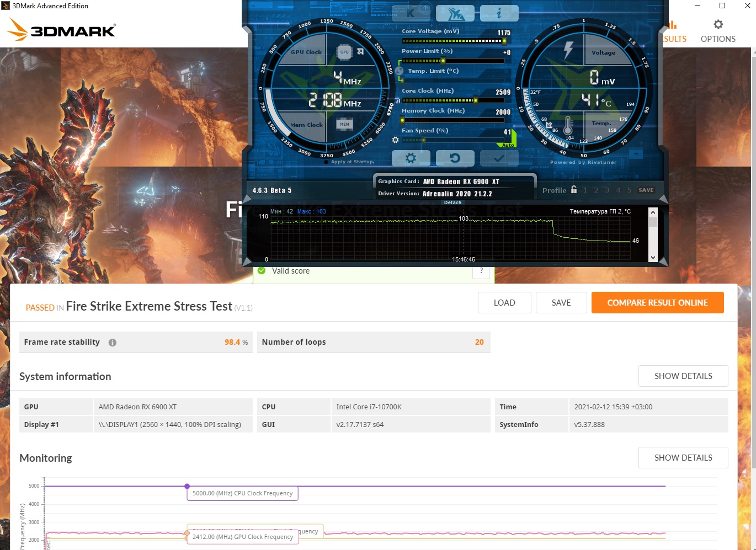Open fan speed gear settings icon
Image resolution: width=756 pixels, height=550 pixels.
(x=395, y=140)
